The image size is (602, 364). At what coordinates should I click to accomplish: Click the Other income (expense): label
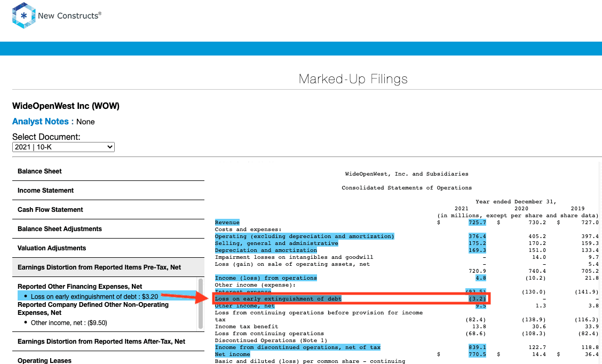tap(254, 284)
